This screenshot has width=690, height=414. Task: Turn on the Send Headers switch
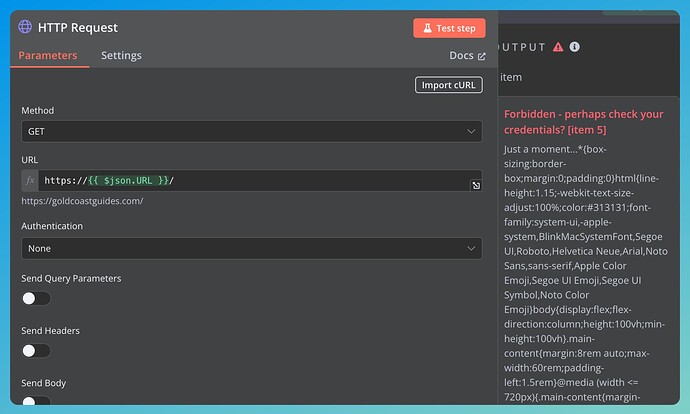[36, 351]
